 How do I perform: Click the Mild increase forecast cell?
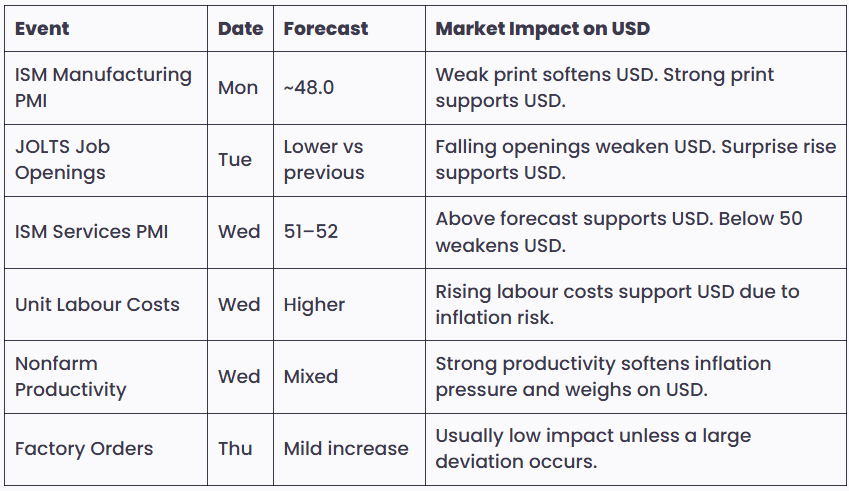click(x=346, y=448)
